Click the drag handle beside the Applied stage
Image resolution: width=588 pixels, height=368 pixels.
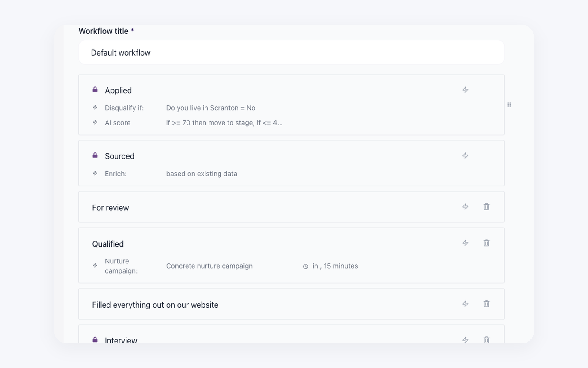click(509, 105)
